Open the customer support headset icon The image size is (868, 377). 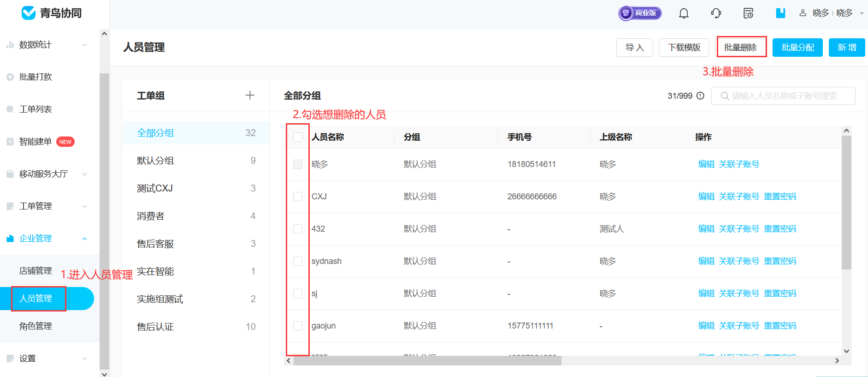[716, 13]
